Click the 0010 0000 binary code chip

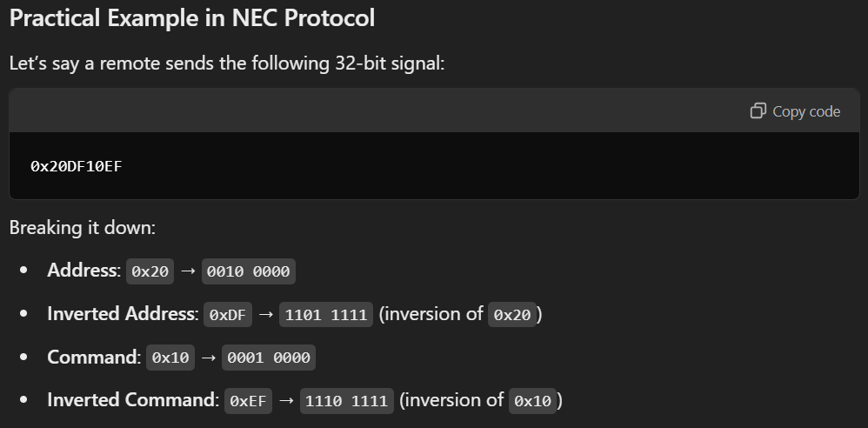click(x=249, y=271)
